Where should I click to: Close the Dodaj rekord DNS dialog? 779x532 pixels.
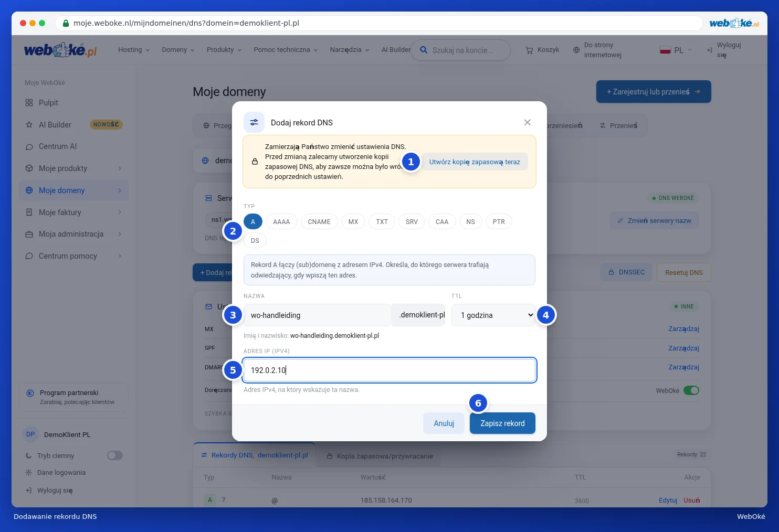527,122
